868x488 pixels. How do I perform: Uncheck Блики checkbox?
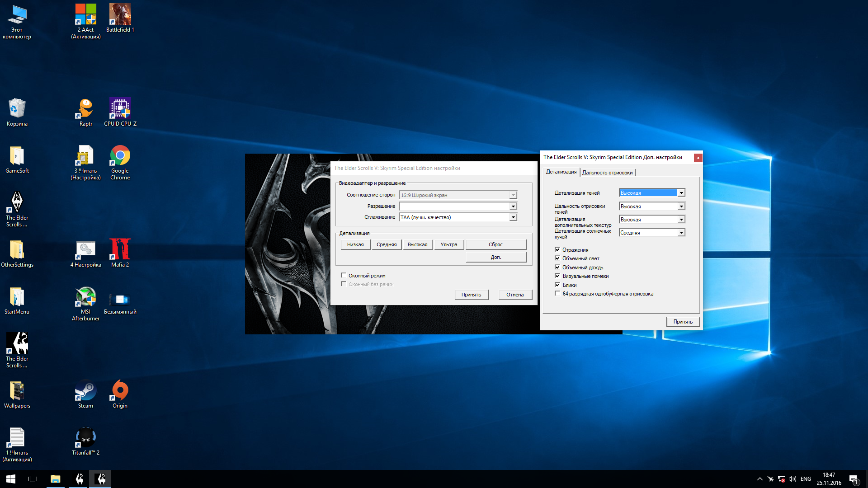point(557,285)
